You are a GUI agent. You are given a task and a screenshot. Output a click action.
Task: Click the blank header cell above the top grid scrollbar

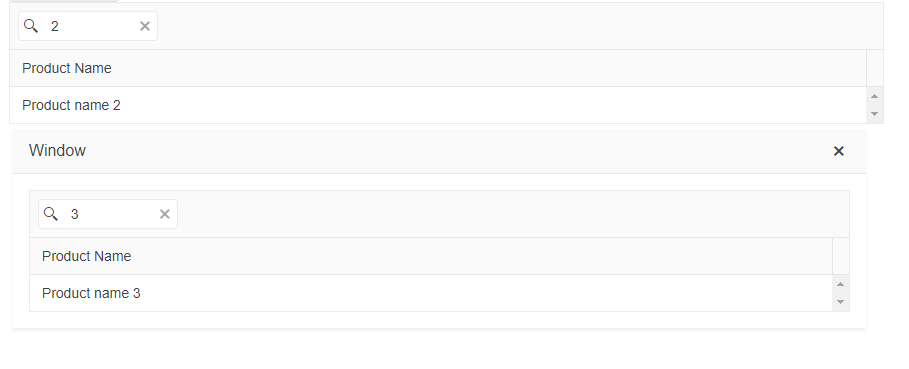pos(875,68)
